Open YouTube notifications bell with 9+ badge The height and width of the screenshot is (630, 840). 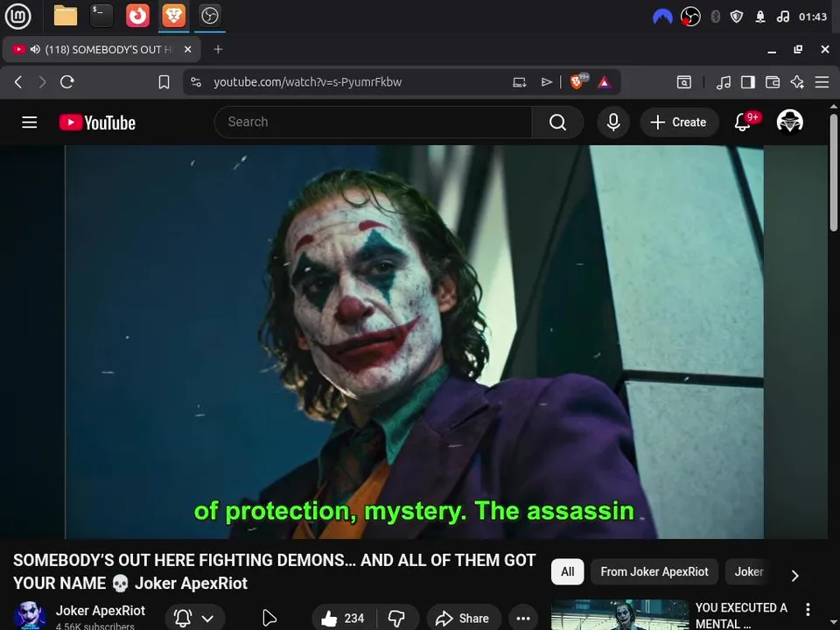click(x=746, y=122)
